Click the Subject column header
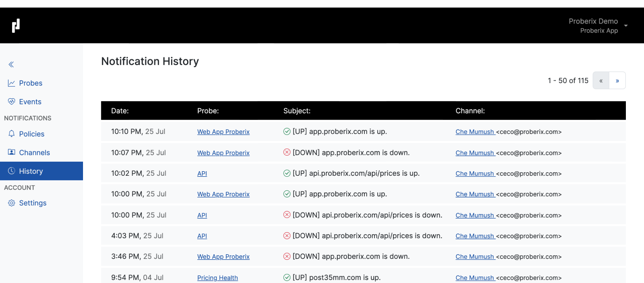This screenshot has height=283, width=644. 297,111
